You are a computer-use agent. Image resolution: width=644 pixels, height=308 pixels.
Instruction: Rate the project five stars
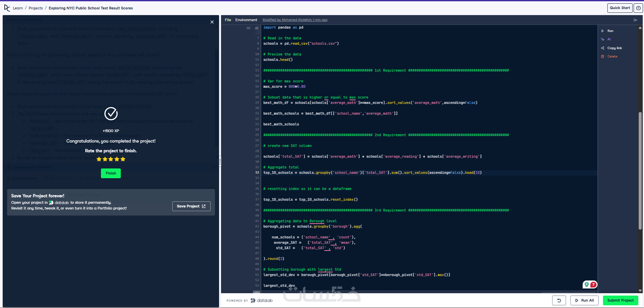[123, 159]
